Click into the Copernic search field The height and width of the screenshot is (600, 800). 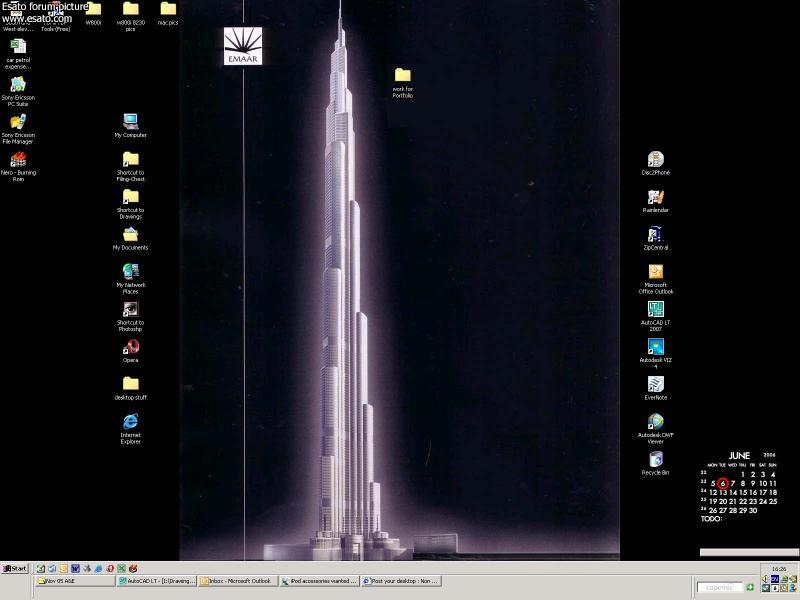719,588
